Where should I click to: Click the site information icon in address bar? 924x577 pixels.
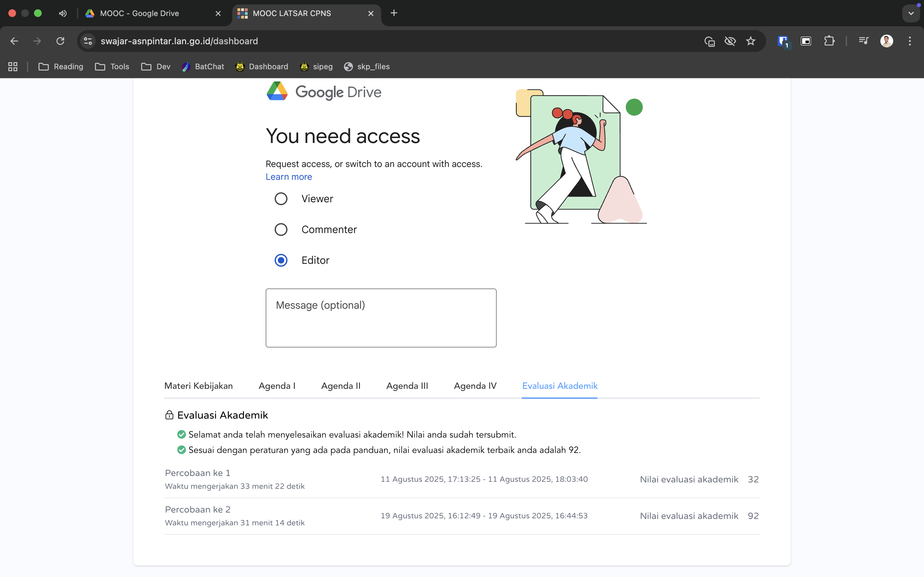[x=88, y=41]
